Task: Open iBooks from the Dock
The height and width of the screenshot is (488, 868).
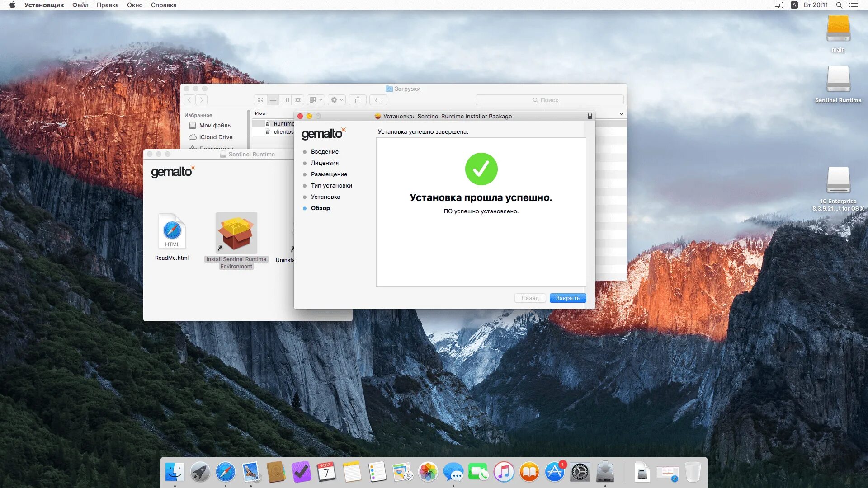Action: pos(529,472)
